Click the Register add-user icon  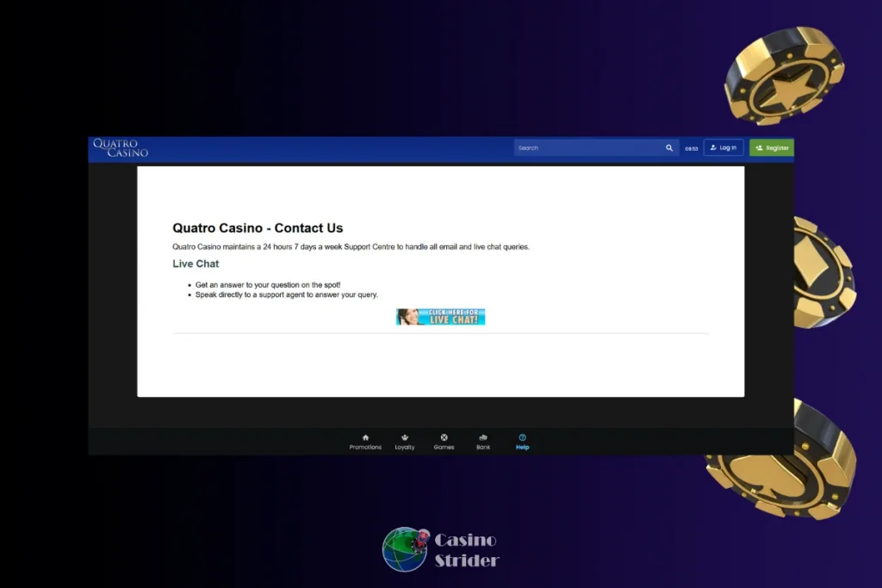[x=757, y=147]
